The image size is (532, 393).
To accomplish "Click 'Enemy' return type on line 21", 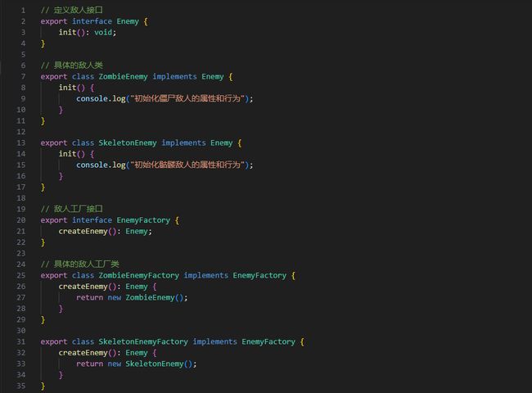I will 137,231.
